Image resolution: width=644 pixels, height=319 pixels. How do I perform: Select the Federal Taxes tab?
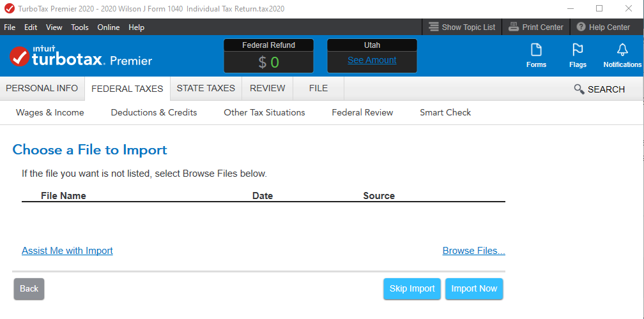click(x=127, y=89)
